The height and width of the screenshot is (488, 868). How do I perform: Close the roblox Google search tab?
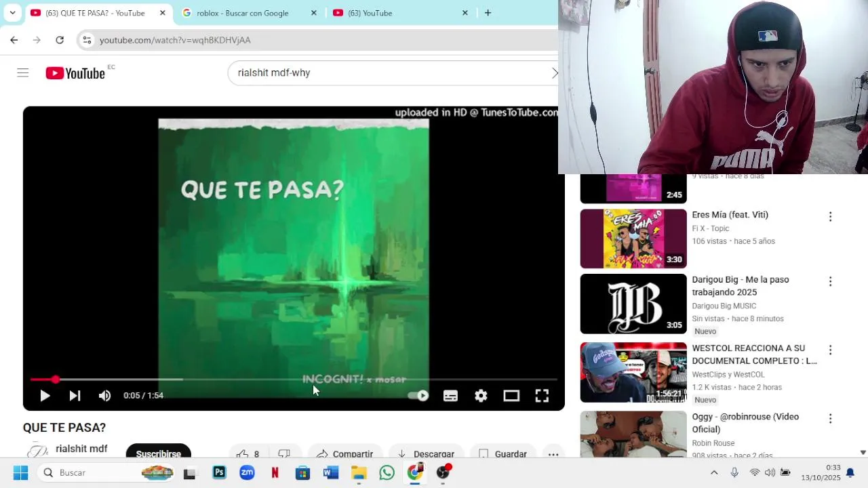coord(313,13)
